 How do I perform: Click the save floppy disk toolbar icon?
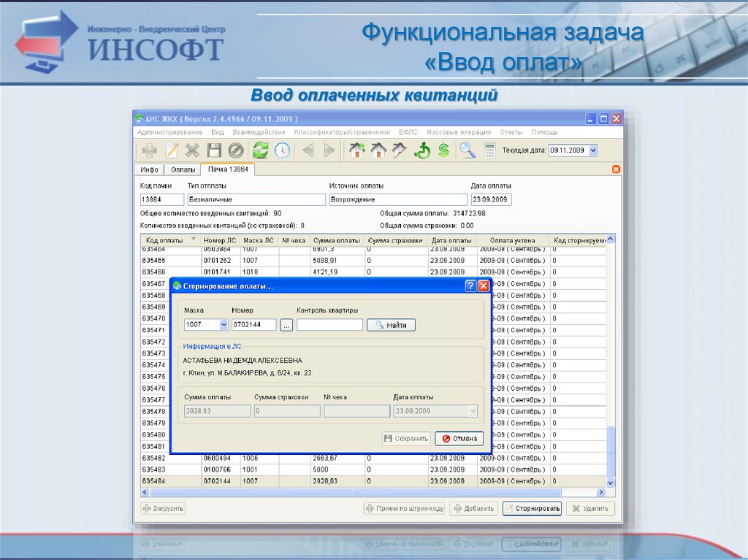214,150
